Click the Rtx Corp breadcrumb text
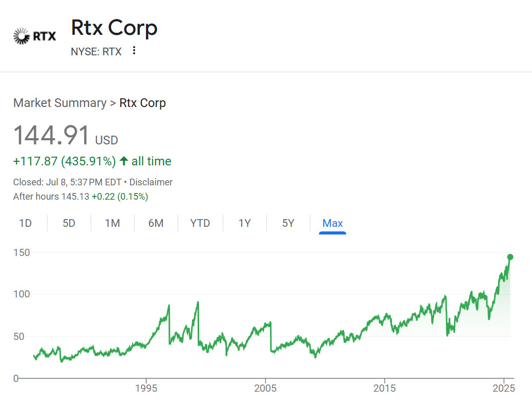This screenshot has width=532, height=406. click(142, 103)
